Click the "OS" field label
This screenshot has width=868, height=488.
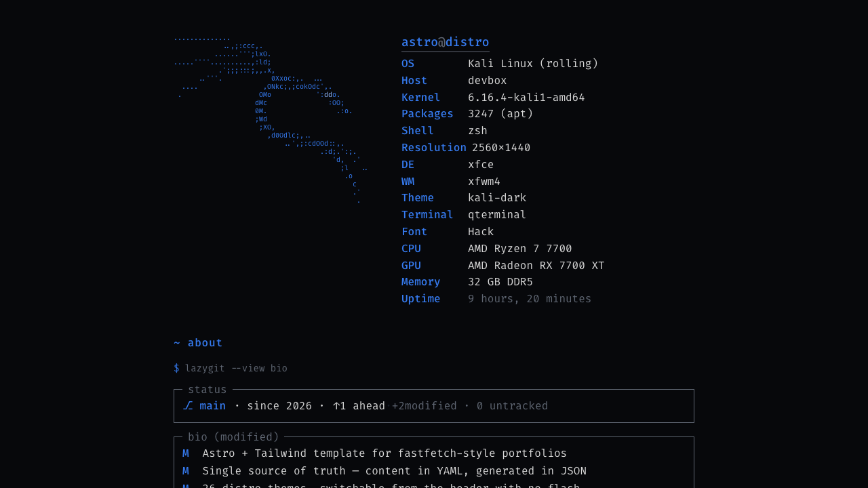(408, 64)
